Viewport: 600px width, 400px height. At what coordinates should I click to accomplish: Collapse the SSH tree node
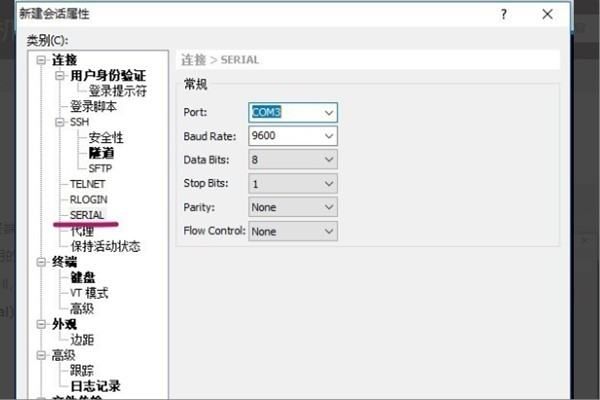(59, 122)
